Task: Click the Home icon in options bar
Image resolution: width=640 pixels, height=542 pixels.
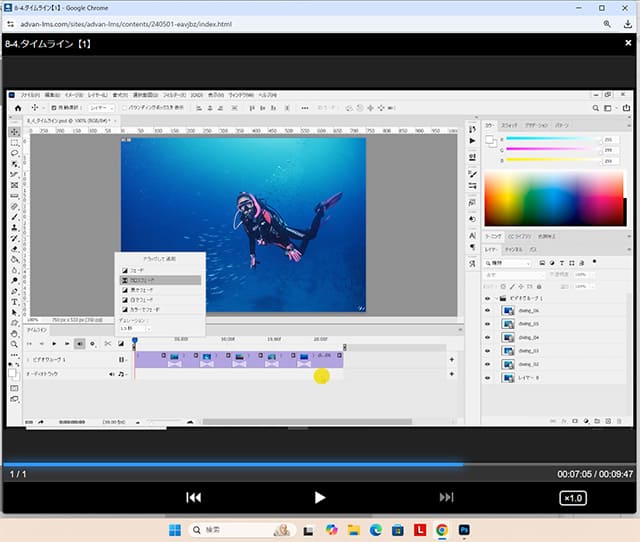Action: tap(17, 107)
